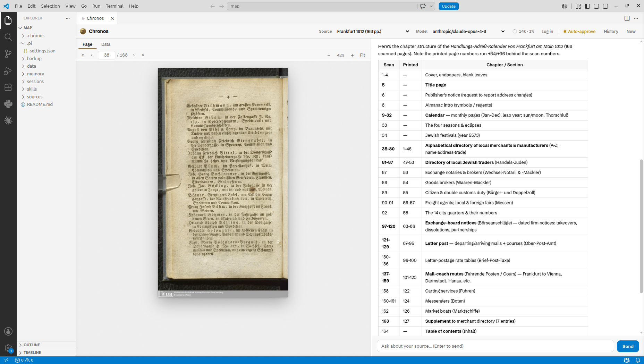
Task: Click Fit to fit page zoom
Action: pos(362,55)
